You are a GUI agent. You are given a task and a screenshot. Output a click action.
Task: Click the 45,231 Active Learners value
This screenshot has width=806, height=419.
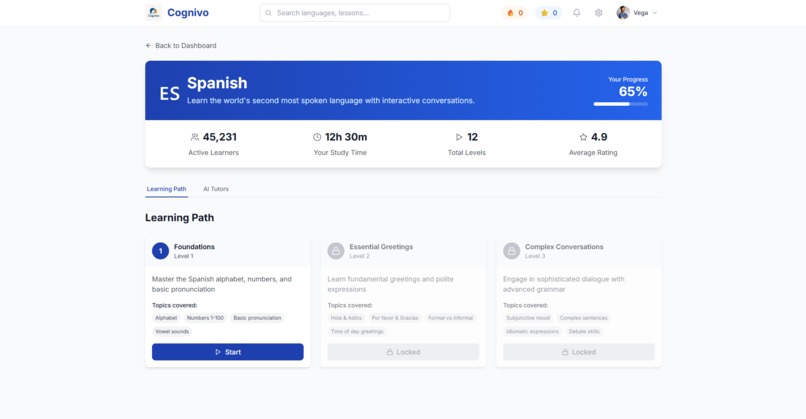[x=219, y=137]
